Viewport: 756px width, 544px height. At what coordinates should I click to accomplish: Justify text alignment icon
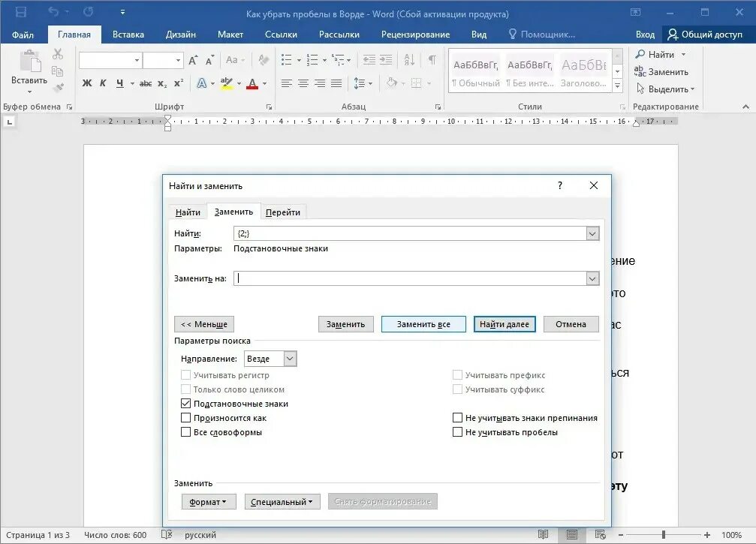tap(336, 83)
